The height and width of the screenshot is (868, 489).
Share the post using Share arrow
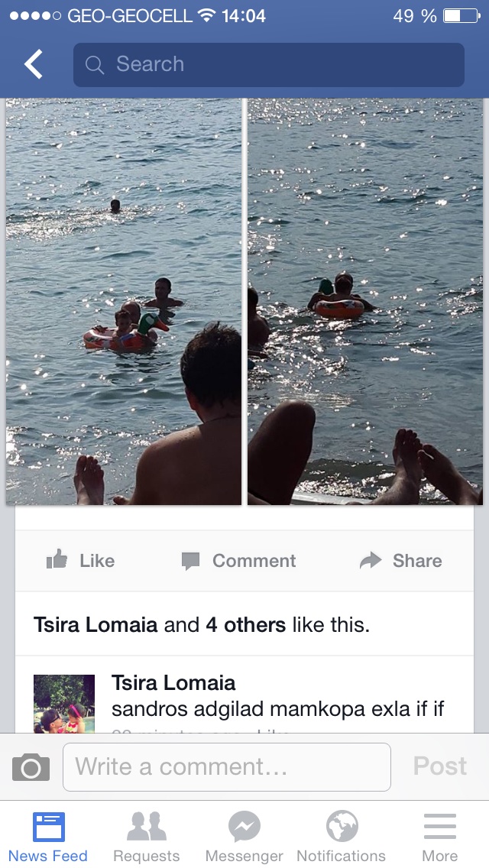click(x=400, y=561)
